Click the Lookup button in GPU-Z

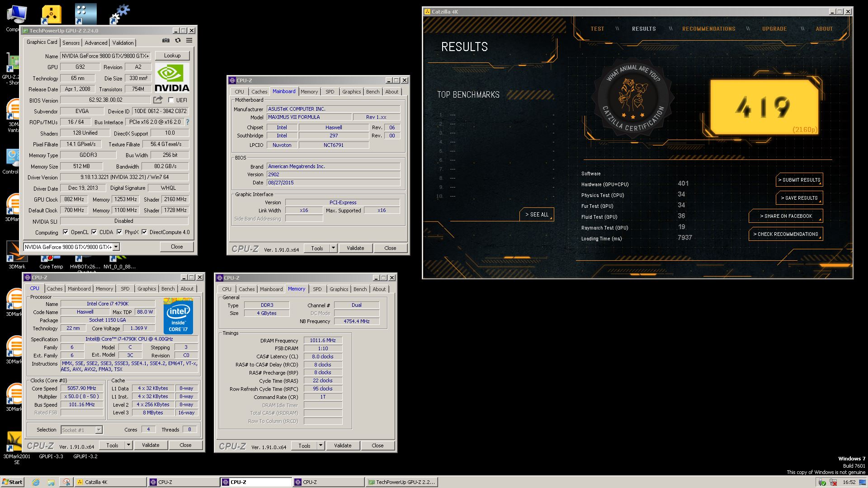coord(172,56)
